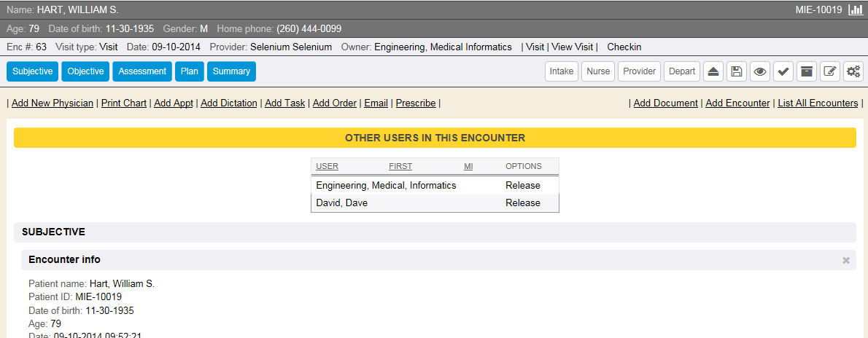This screenshot has height=338, width=868.
Task: Sort the table by USER column
Action: 327,167
